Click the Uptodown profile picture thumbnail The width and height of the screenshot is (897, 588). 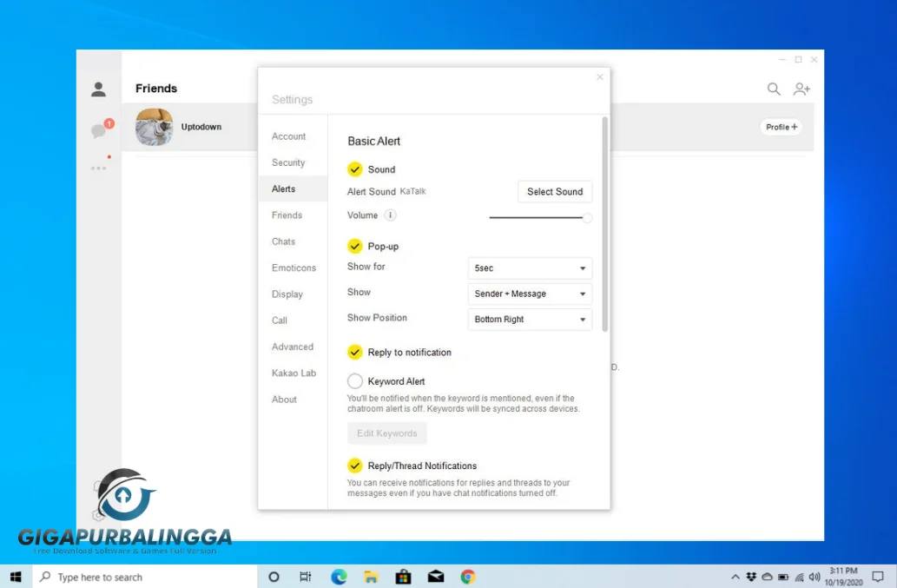(154, 127)
